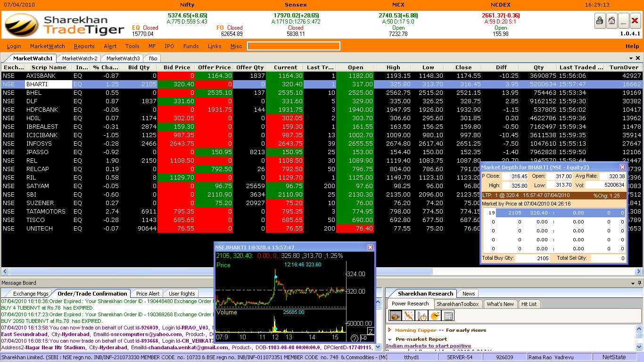The image size is (644, 362).
Task: Open the Morning Cupper coffee cup icon
Action: (395, 316)
